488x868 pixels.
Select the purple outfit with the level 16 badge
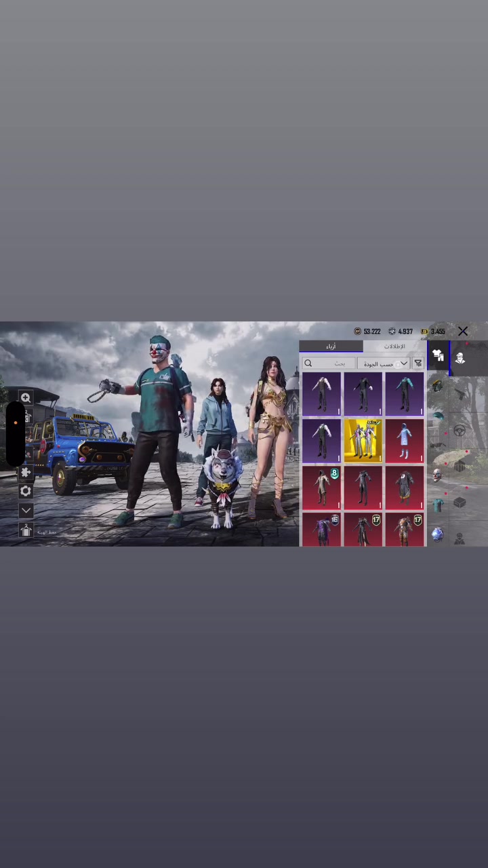pos(321,530)
